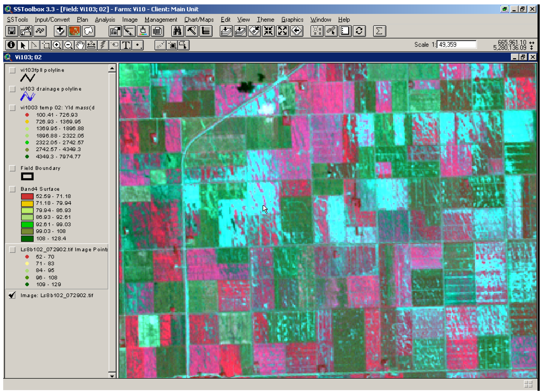542x392 pixels.
Task: Select the Identify info tool
Action: click(11, 45)
